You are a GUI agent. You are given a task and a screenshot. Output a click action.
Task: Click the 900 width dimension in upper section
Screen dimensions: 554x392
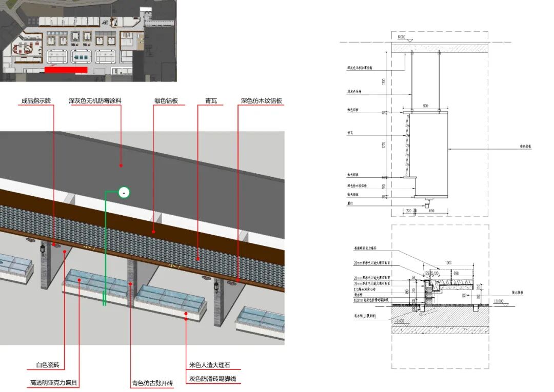425,106
